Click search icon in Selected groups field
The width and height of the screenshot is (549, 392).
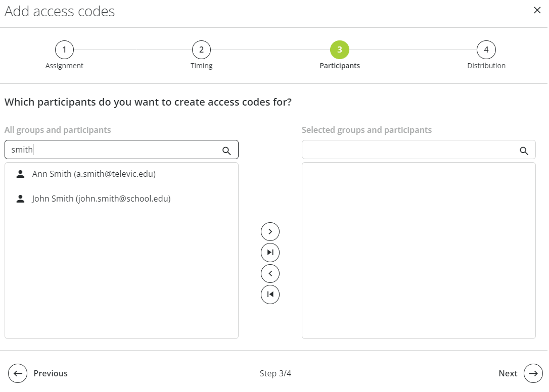(524, 151)
